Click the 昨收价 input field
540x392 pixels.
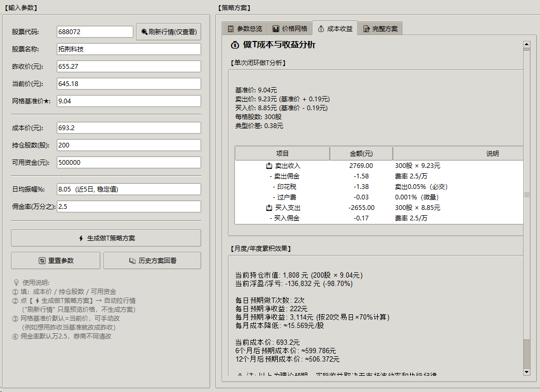click(x=129, y=67)
